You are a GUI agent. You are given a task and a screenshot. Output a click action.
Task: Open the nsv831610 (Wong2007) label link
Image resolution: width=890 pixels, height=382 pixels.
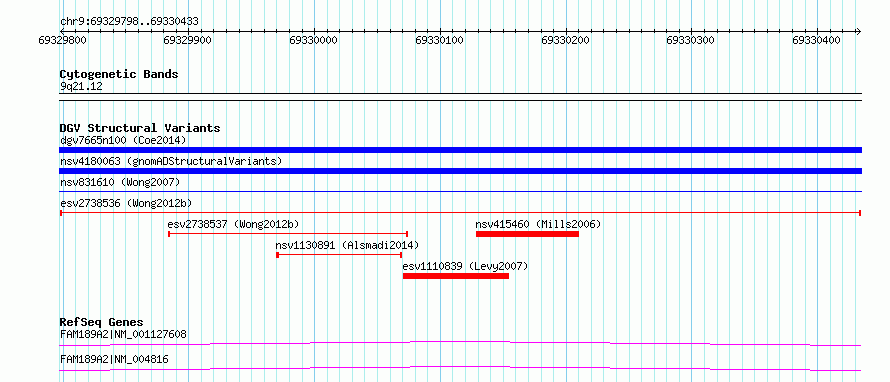point(120,182)
